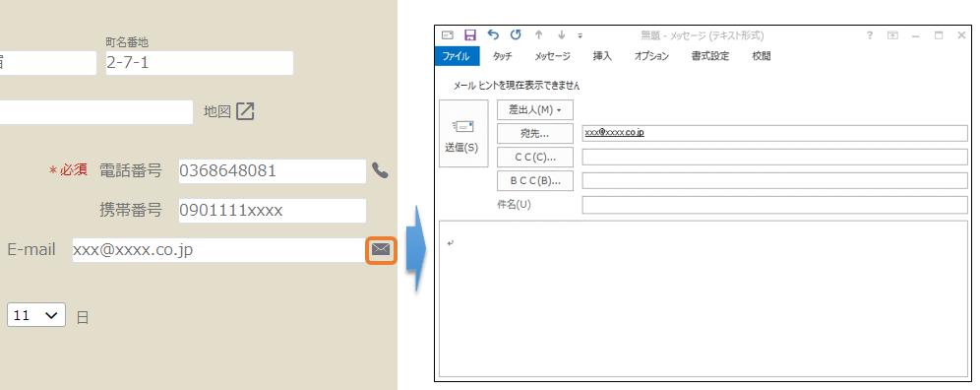This screenshot has height=390, width=980.
Task: Open the day dropdown showing 11
Action: (36, 315)
